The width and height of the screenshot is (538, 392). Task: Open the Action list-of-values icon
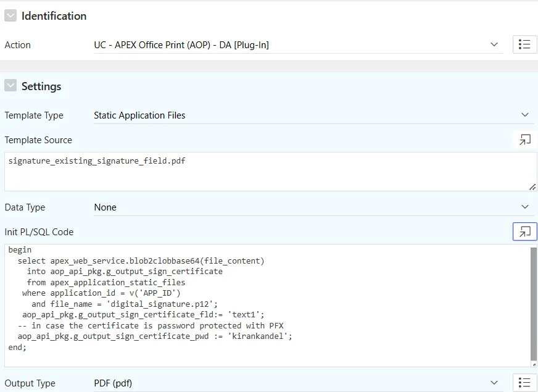point(524,44)
